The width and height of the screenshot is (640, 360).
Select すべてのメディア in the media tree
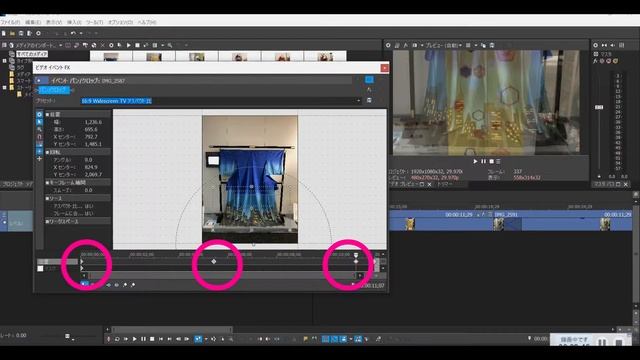click(x=32, y=54)
